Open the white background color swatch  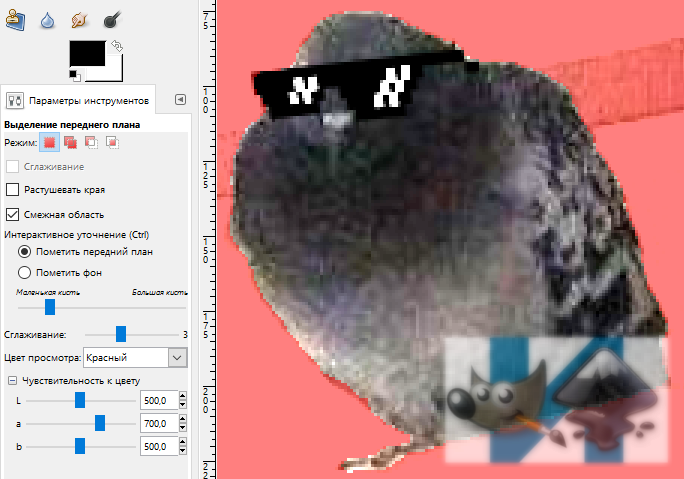coord(114,72)
